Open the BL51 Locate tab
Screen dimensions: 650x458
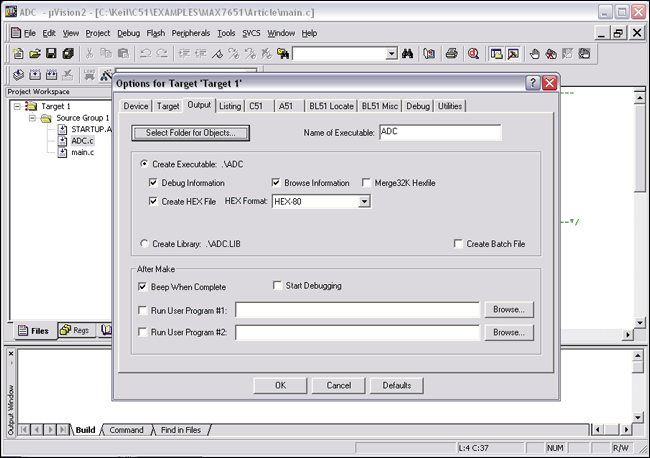(331, 106)
